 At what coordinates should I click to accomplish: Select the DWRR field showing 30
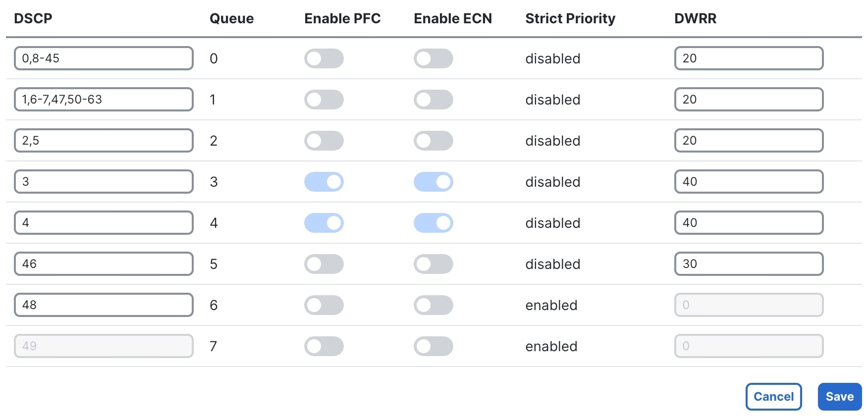pos(748,263)
